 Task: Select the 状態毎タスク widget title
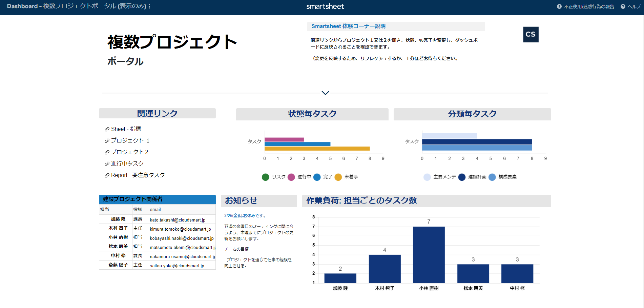(x=312, y=114)
